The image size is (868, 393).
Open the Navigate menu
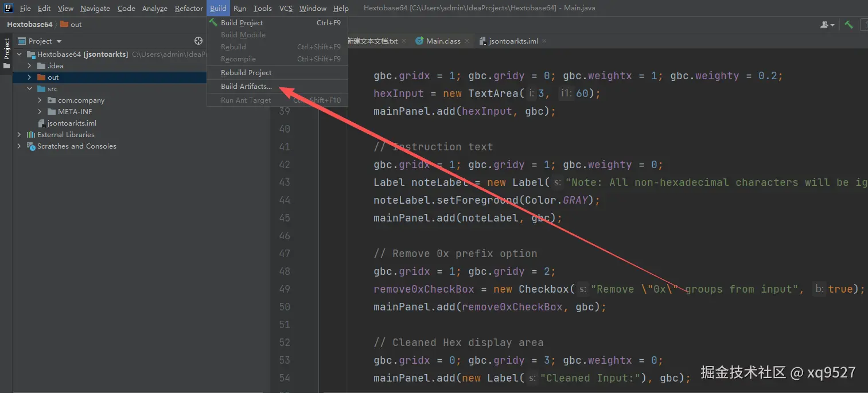[95, 8]
